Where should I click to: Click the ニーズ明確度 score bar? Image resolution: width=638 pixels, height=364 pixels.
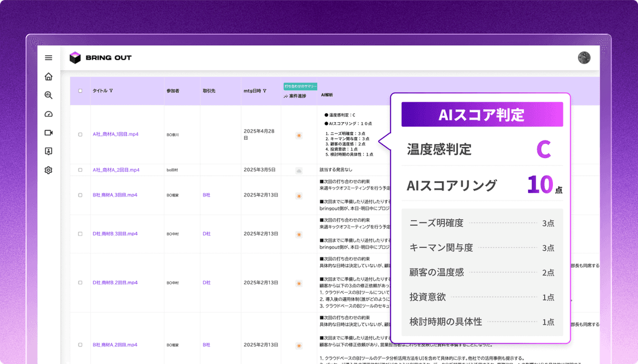[479, 223]
